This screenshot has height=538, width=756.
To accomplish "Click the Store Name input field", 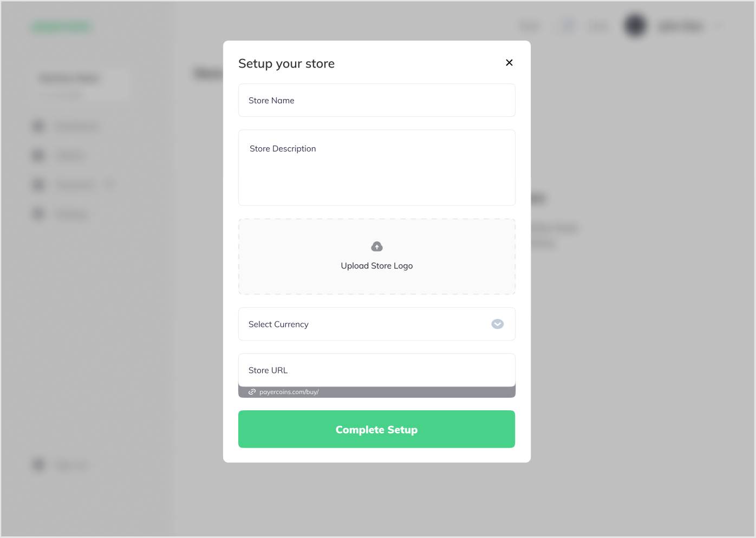I will (376, 100).
